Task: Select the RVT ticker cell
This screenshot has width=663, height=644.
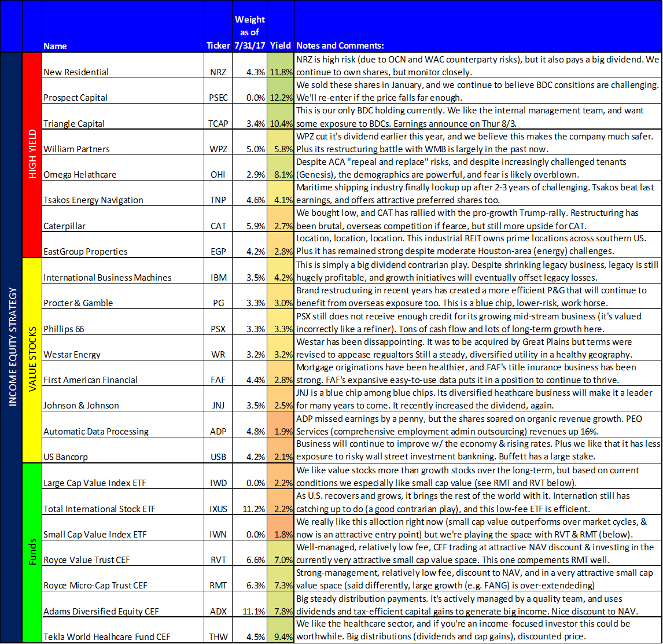Action: click(218, 553)
